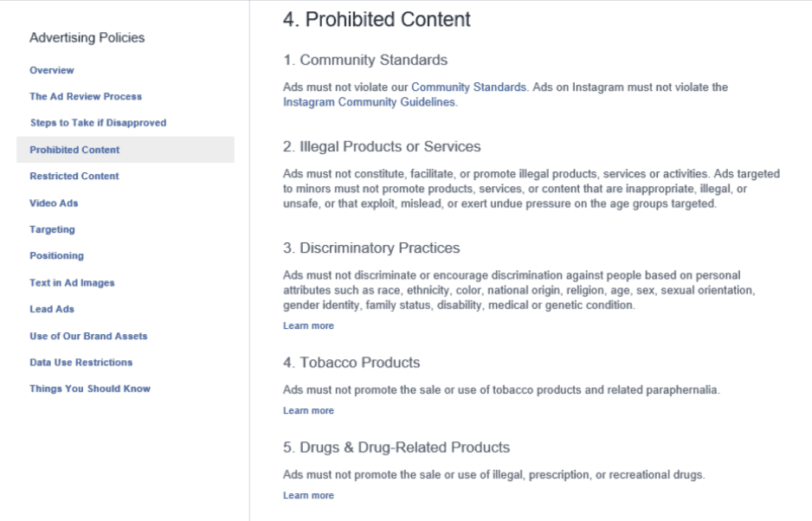Screen dimensions: 812x521
Task: Click Learn more under Tobacco Products
Action: (308, 411)
